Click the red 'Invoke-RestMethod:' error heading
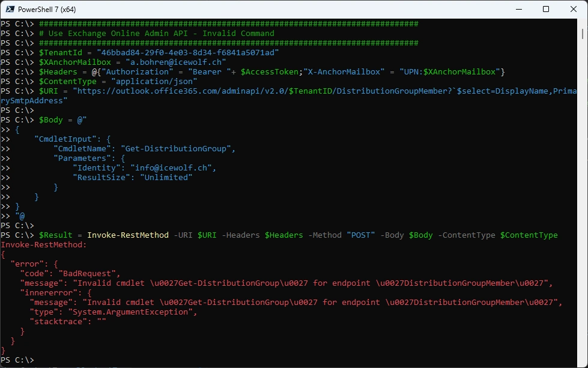Screen dimensions: 588x368 pyautogui.click(x=44, y=245)
